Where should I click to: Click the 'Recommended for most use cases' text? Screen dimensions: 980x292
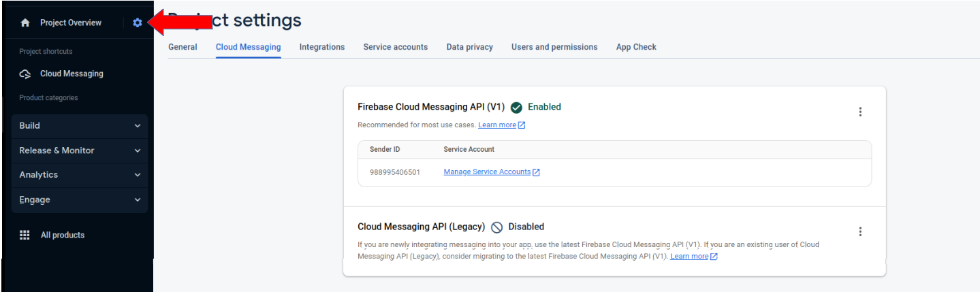tap(416, 125)
